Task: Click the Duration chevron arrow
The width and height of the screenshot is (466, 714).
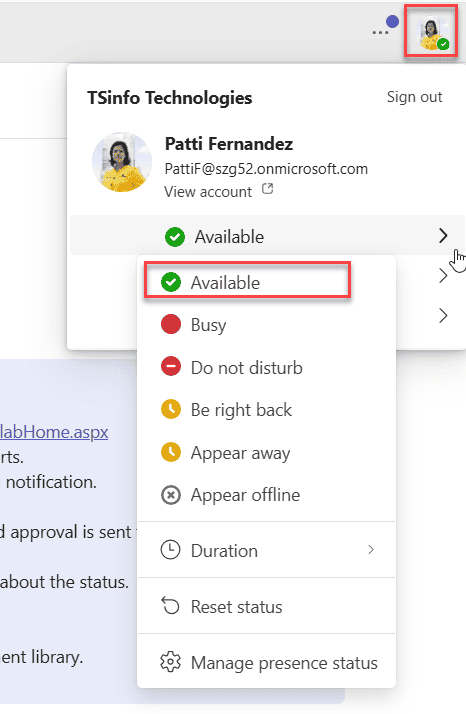Action: pyautogui.click(x=371, y=550)
